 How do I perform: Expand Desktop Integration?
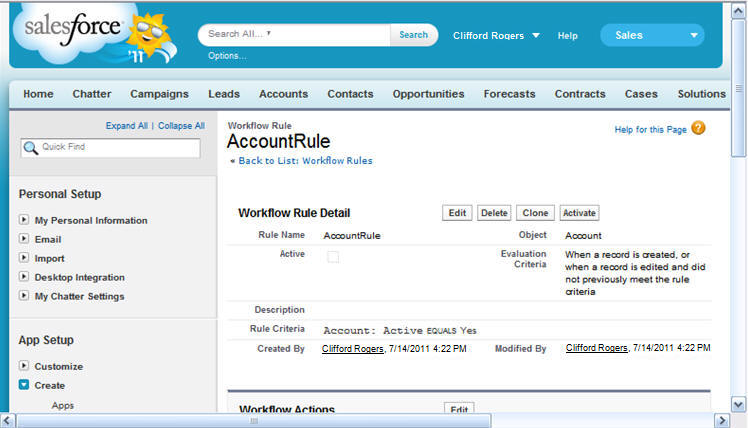tap(24, 276)
